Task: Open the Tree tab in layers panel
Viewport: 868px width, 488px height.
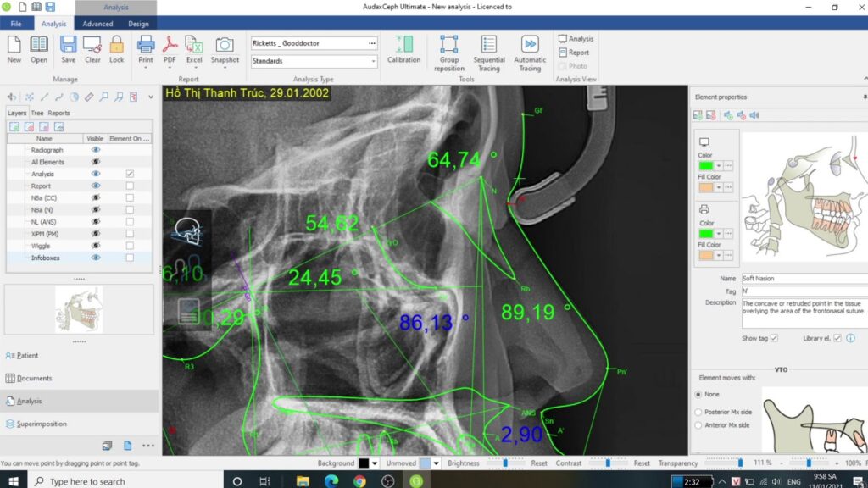Action: [37, 113]
